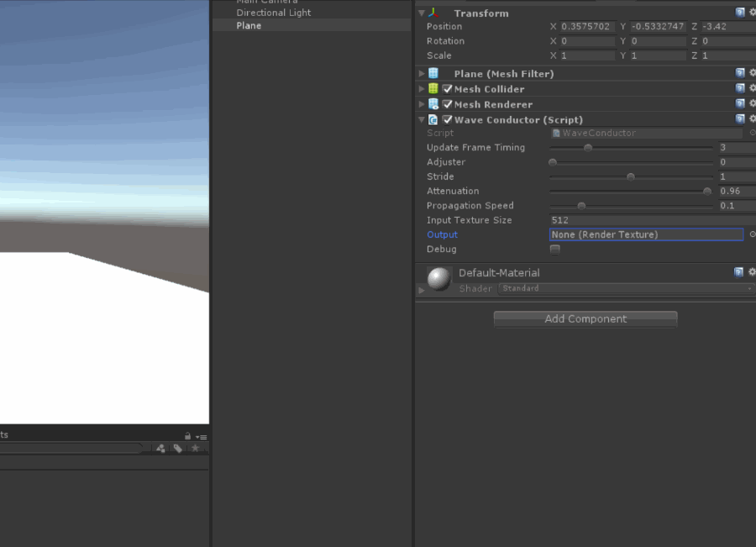Click the Attenuation slider handle
Image resolution: width=756 pixels, height=547 pixels.
pyautogui.click(x=707, y=192)
